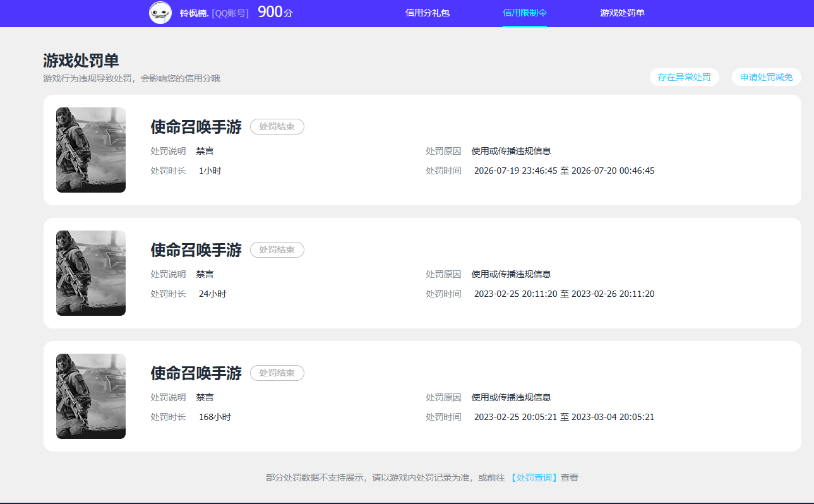
Task: Click 处罚结束 badge on the 24小时 card
Action: (x=277, y=250)
